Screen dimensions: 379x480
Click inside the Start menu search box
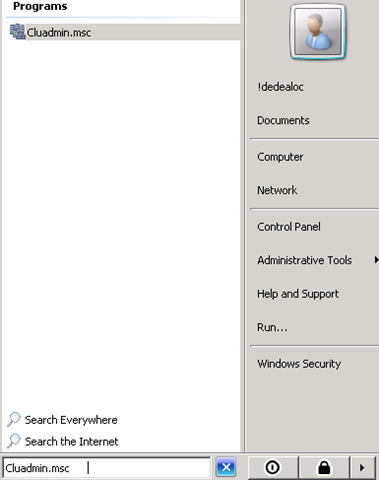(x=107, y=468)
